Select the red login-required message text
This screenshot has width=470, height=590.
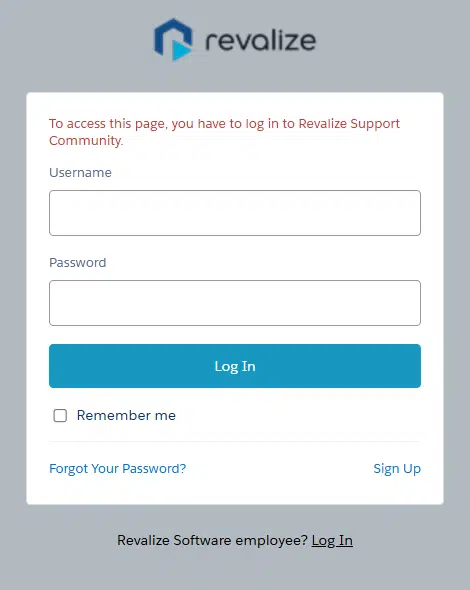224,132
